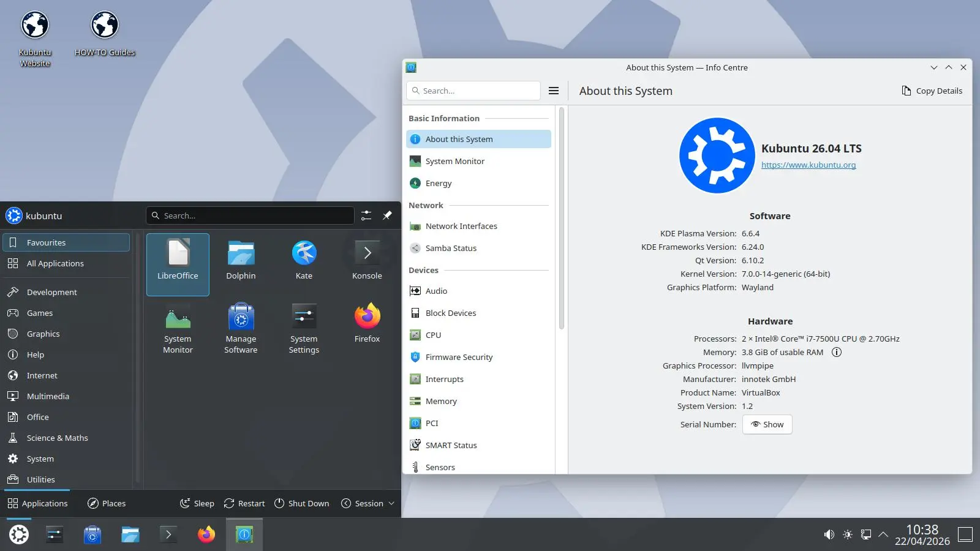Open the volume tray icon
This screenshot has height=551, width=980.
coord(829,534)
